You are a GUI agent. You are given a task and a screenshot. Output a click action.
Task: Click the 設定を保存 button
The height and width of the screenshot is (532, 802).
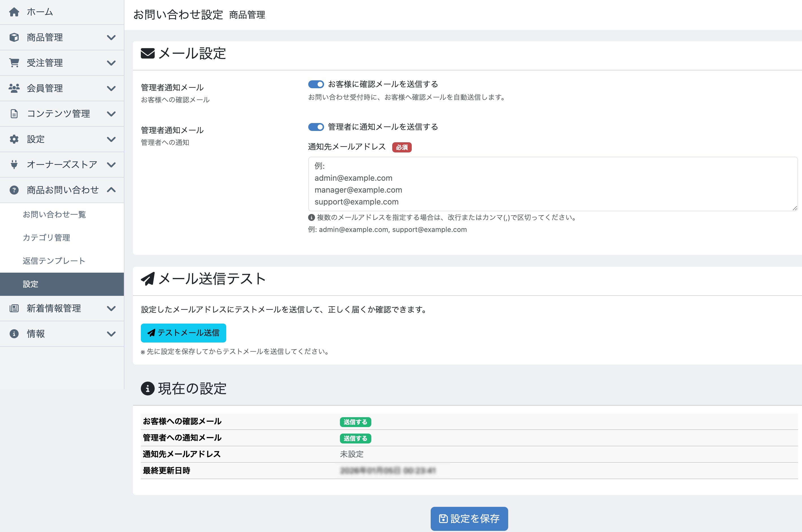(469, 519)
